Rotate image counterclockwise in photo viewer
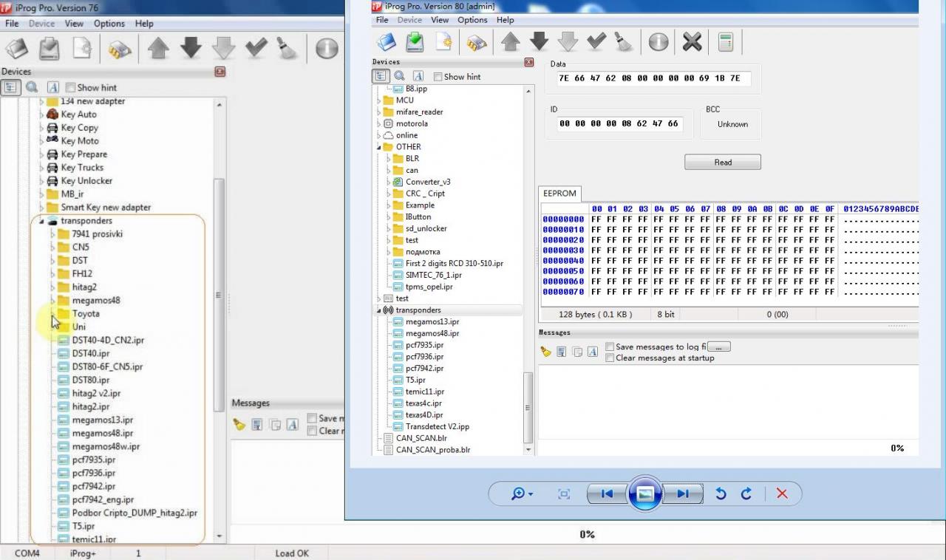946x560 pixels. [721, 494]
